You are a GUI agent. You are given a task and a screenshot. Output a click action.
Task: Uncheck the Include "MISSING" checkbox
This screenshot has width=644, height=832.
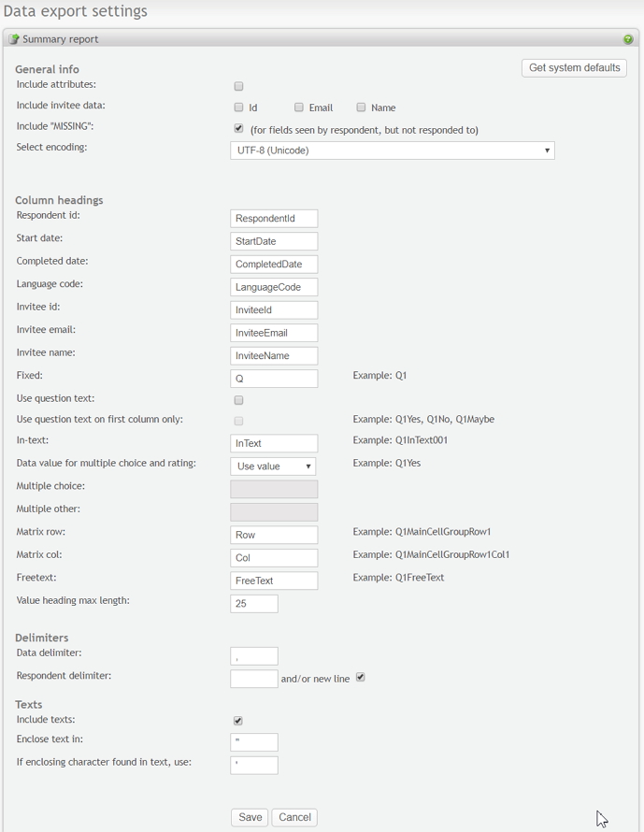click(x=238, y=128)
